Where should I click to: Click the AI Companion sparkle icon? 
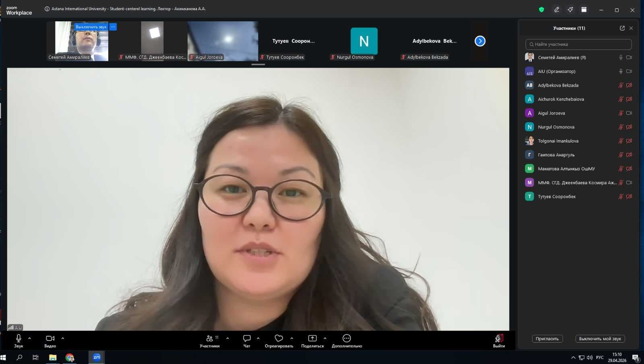(x=570, y=10)
